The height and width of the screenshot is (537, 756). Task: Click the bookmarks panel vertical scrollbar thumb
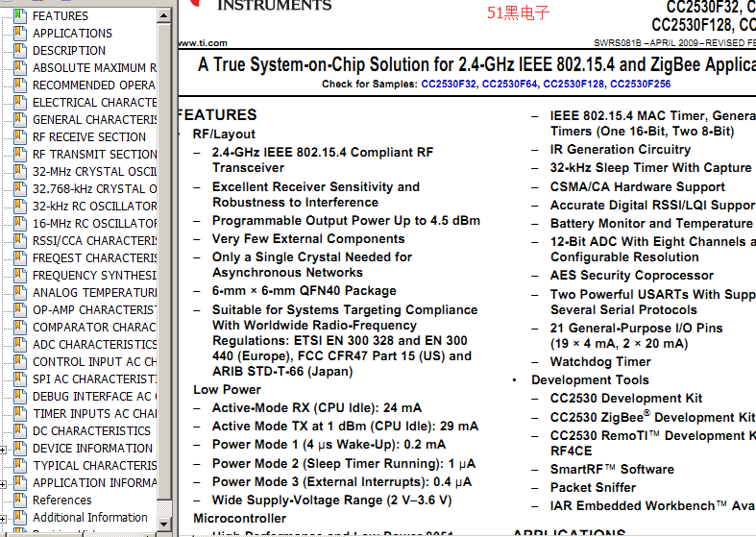164,260
